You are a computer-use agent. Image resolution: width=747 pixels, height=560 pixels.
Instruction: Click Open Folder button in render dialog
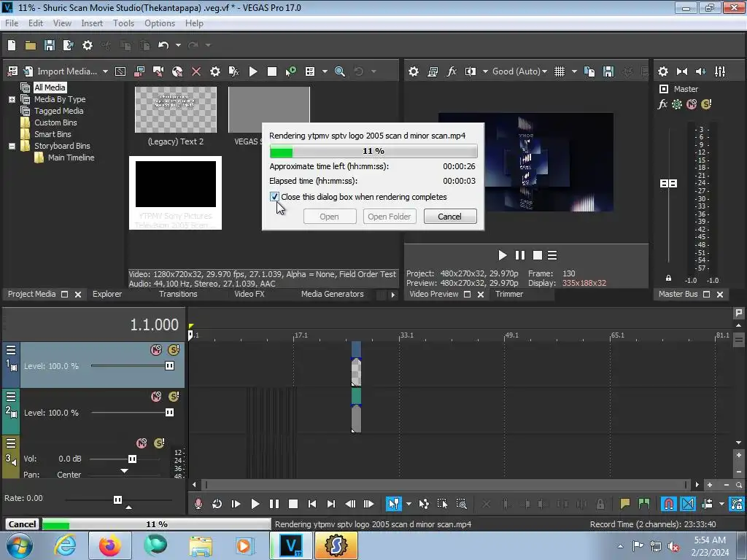point(390,217)
